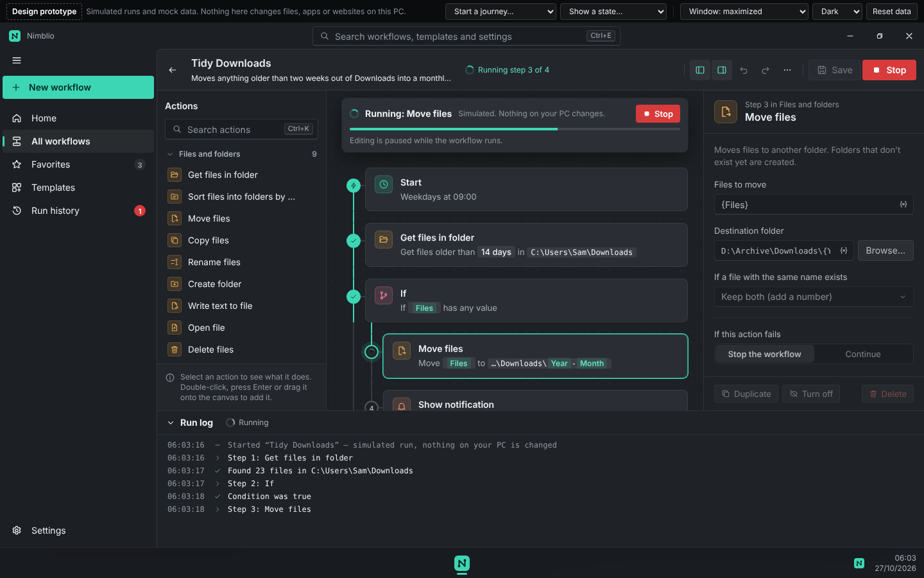Click the If branch step icon on canvas
This screenshot has width=924, height=578.
click(384, 295)
